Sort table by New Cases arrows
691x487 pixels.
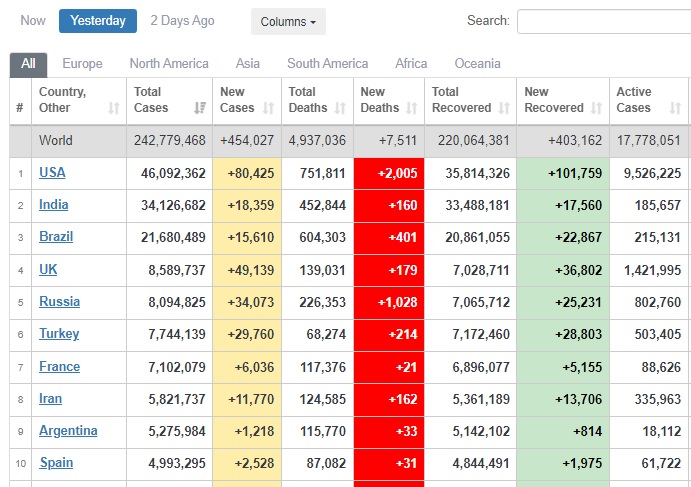pyautogui.click(x=269, y=108)
